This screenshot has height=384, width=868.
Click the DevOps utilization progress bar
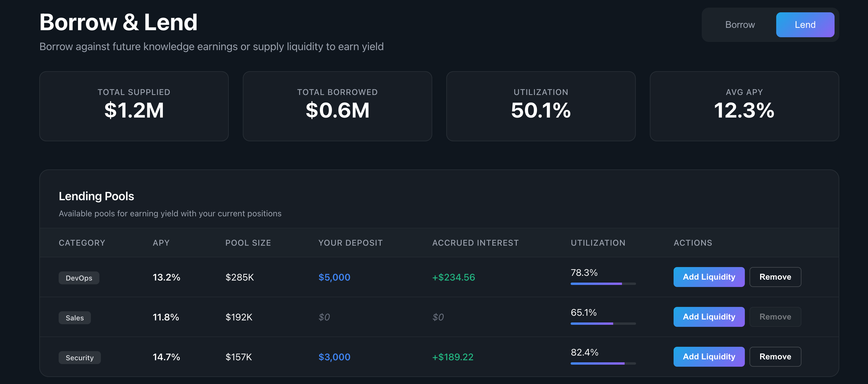click(x=603, y=284)
